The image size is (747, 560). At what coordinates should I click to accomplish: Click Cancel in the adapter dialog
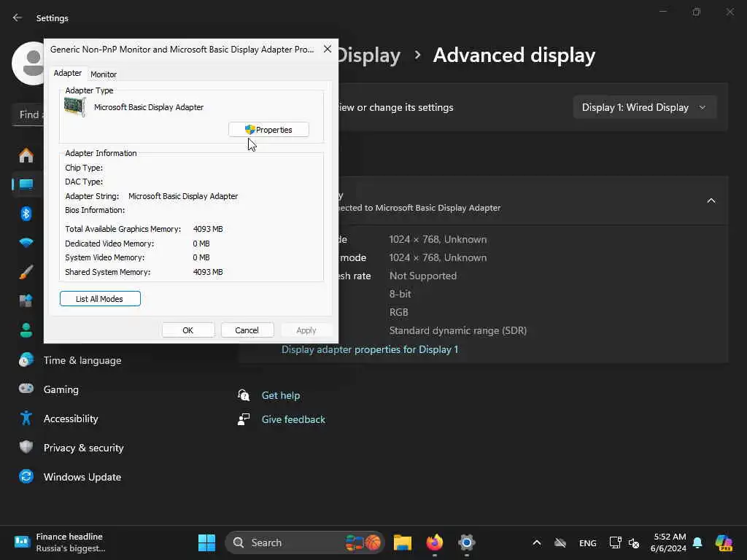pyautogui.click(x=247, y=330)
